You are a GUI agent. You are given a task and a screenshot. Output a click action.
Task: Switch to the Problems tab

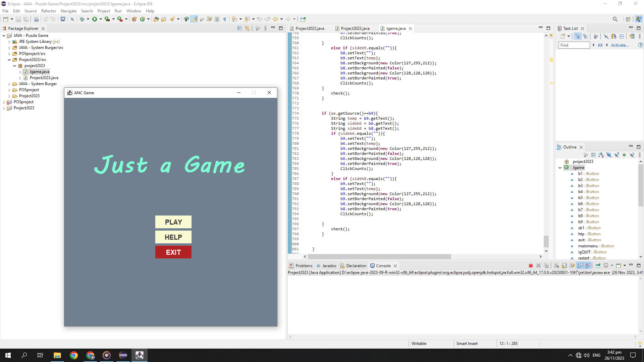point(301,266)
